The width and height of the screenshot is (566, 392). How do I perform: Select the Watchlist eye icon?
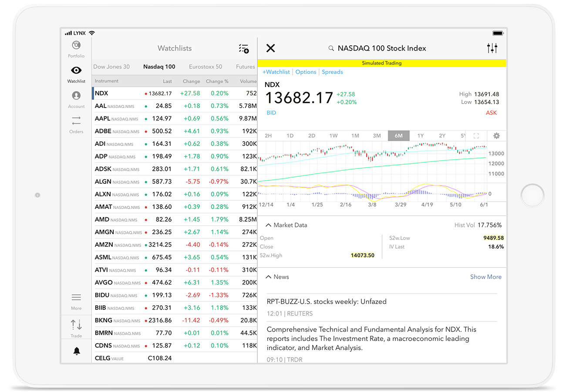click(x=76, y=70)
